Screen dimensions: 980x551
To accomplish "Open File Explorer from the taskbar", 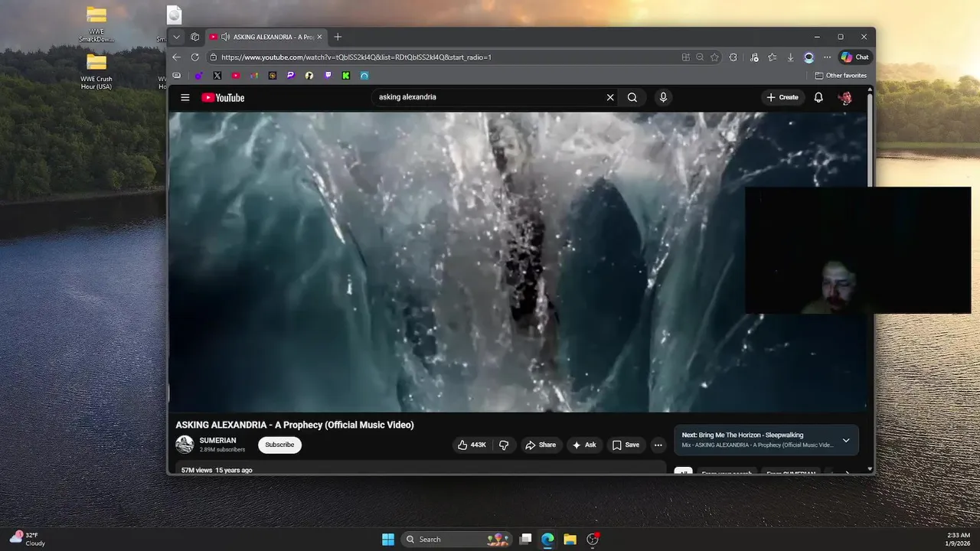I will point(570,540).
